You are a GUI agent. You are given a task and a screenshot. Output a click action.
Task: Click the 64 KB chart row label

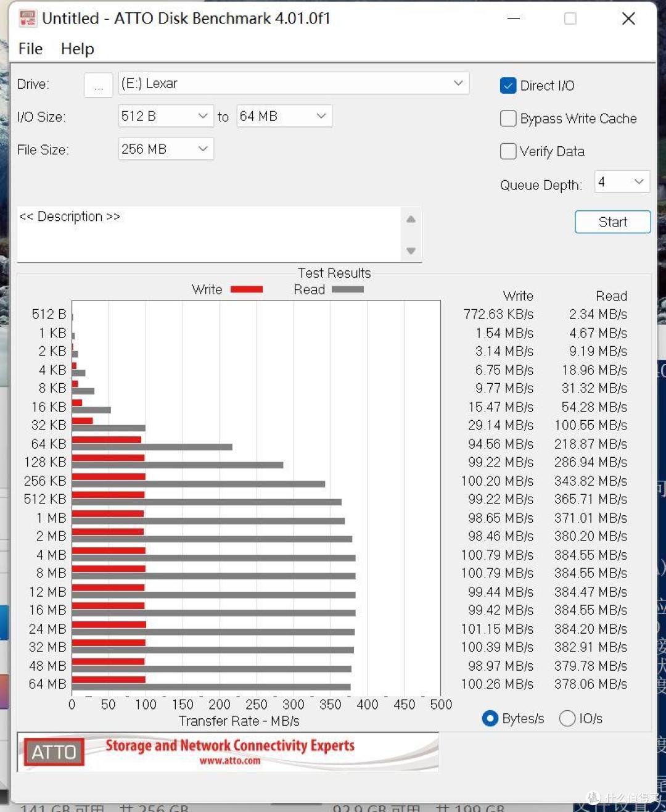[48, 444]
